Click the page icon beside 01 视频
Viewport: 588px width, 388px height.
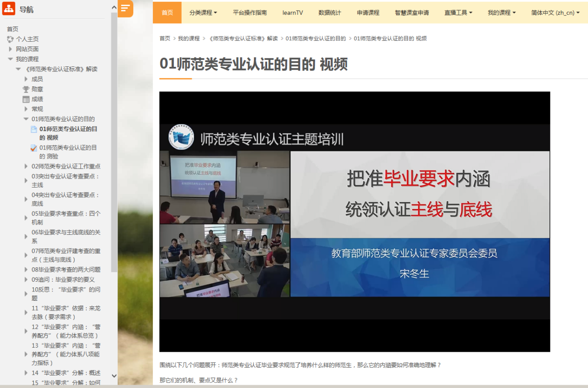pos(34,129)
